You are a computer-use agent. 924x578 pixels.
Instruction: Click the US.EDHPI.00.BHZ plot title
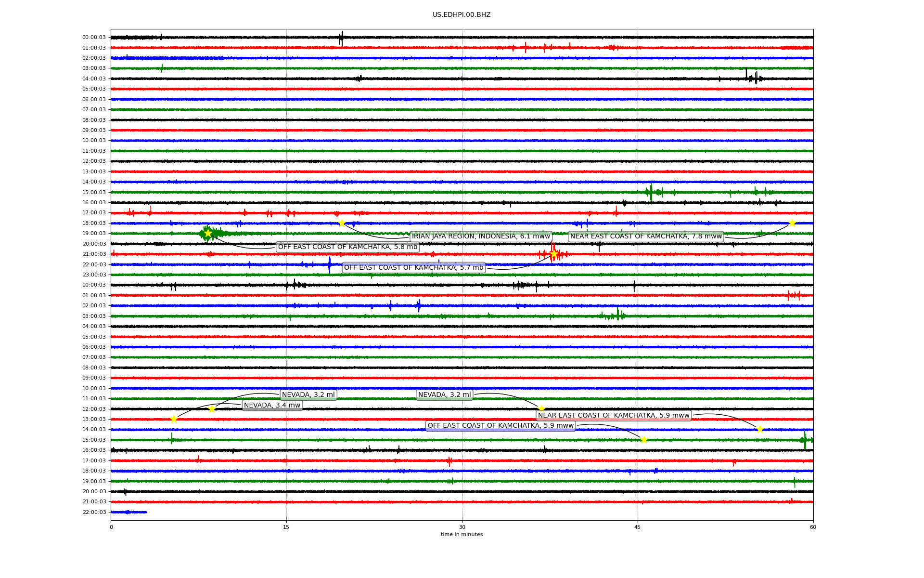coord(462,15)
